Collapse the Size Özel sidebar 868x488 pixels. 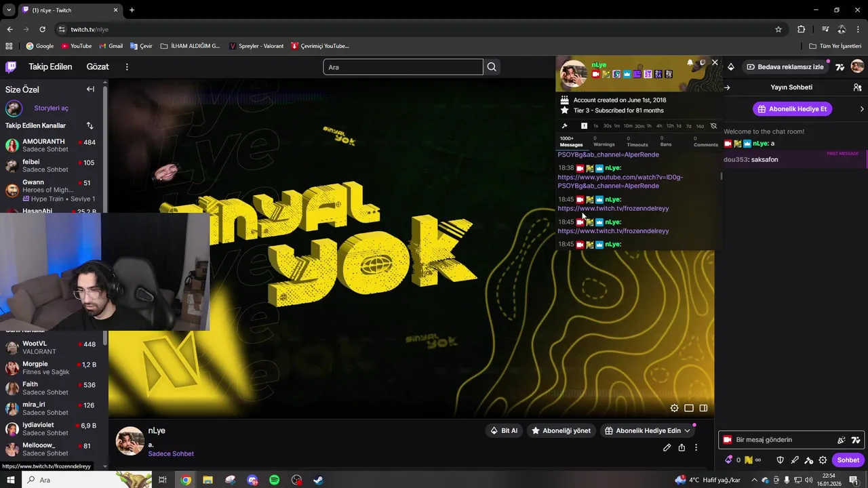tap(90, 89)
